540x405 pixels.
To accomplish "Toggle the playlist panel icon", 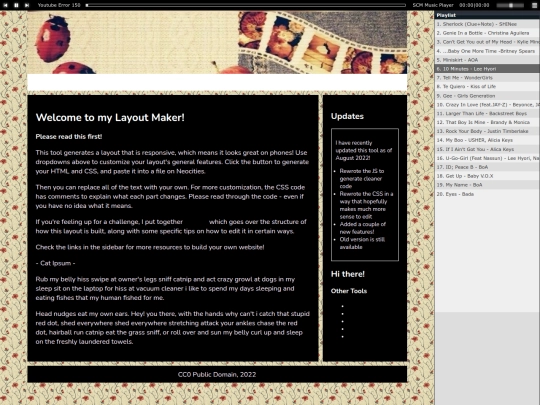I will tap(534, 5).
